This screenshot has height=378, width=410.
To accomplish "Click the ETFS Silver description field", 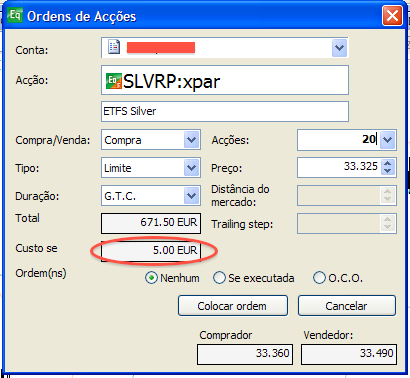I will [225, 111].
